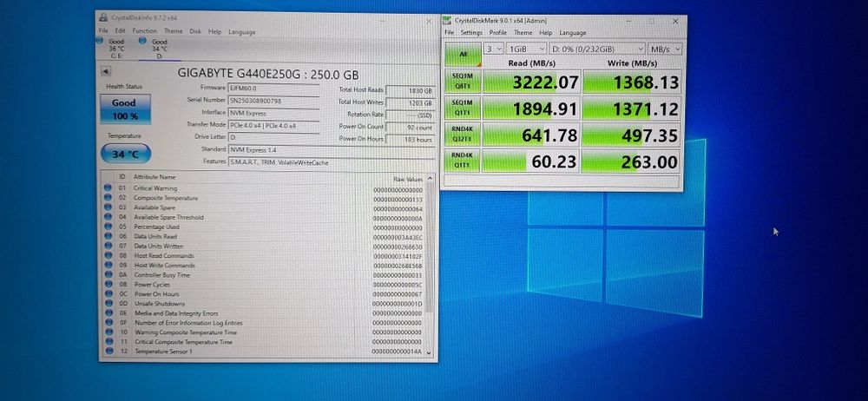Run the SEQ1M Q1T1 test button
Screen dimensions: 868x401
(463, 108)
